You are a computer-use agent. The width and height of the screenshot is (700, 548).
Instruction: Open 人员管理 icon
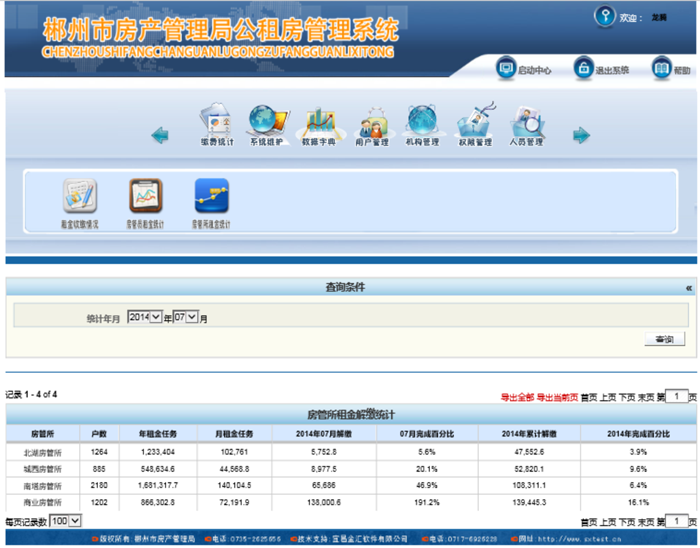526,122
